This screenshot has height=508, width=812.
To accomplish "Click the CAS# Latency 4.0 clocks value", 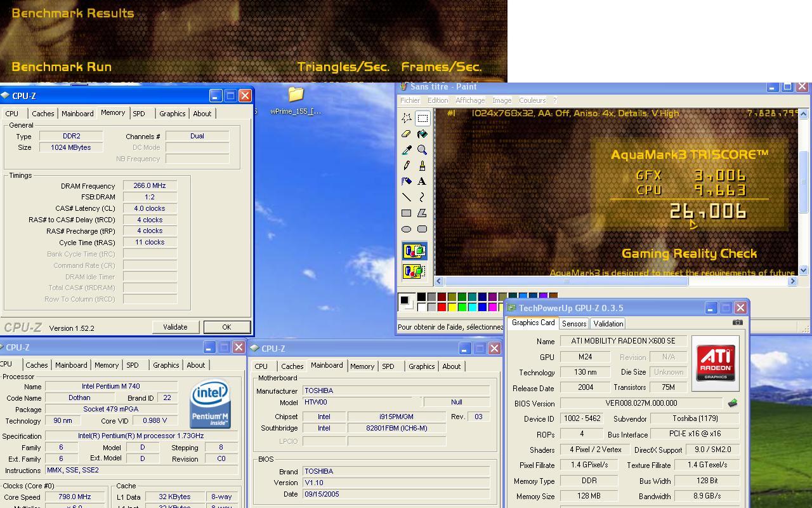I will (150, 208).
